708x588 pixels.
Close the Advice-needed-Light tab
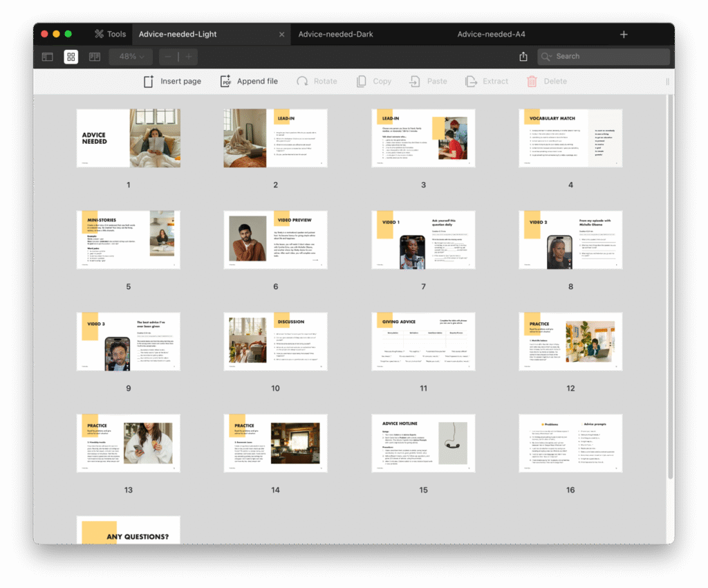[281, 35]
